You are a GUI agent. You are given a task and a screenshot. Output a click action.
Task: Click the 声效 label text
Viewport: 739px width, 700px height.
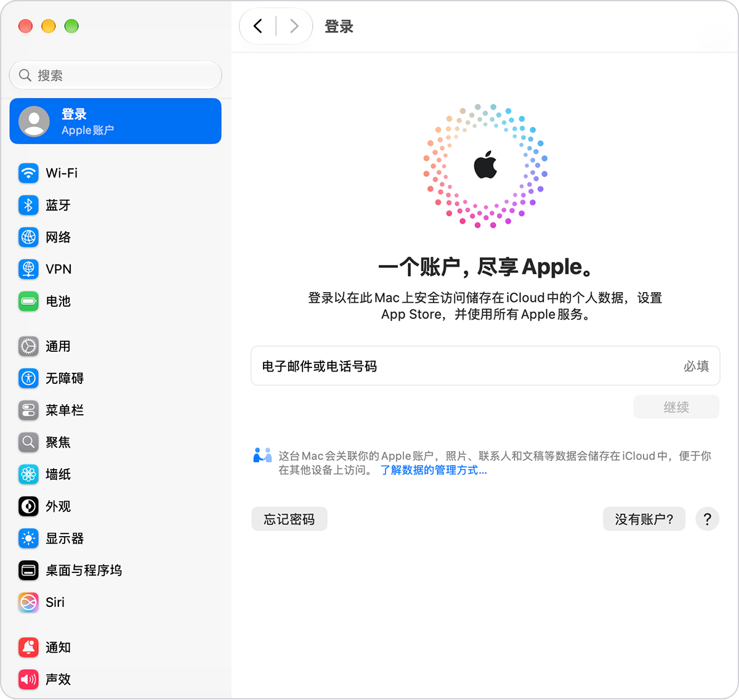(58, 680)
